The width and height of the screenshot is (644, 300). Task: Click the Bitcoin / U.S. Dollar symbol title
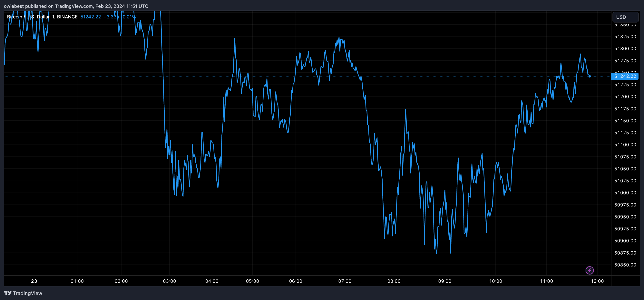[42, 17]
